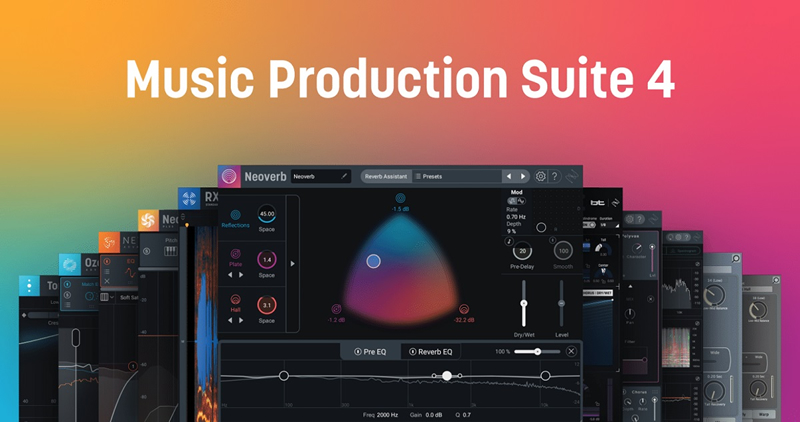Toggle the Mod mode switch

click(516, 201)
